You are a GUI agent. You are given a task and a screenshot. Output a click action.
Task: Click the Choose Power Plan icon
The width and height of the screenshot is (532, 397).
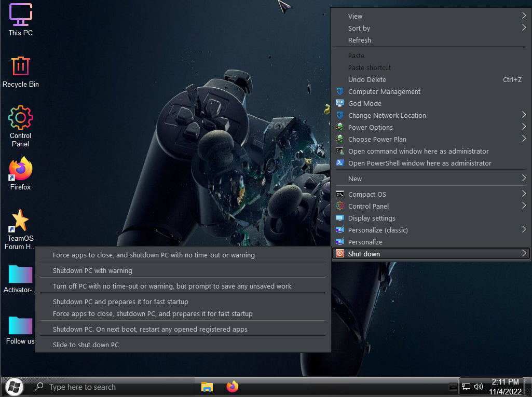click(339, 139)
